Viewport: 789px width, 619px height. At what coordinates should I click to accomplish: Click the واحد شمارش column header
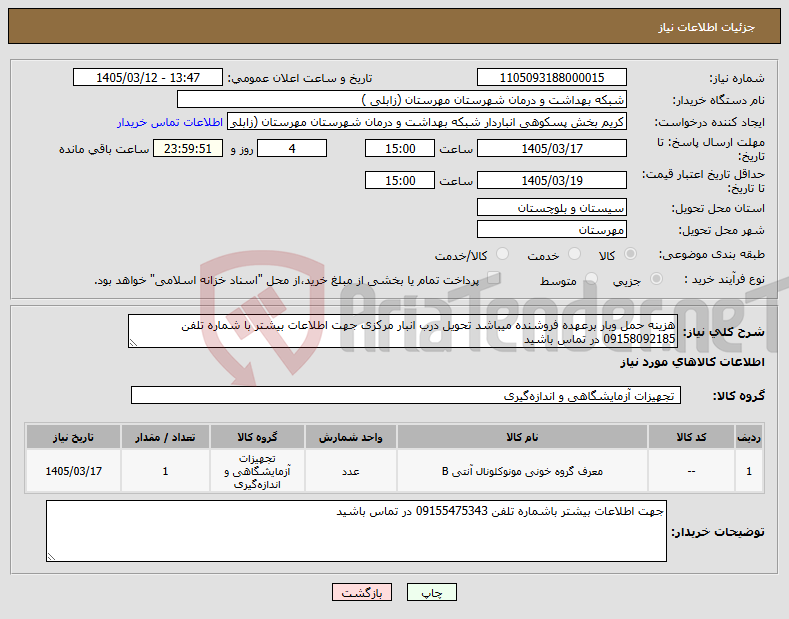351,437
